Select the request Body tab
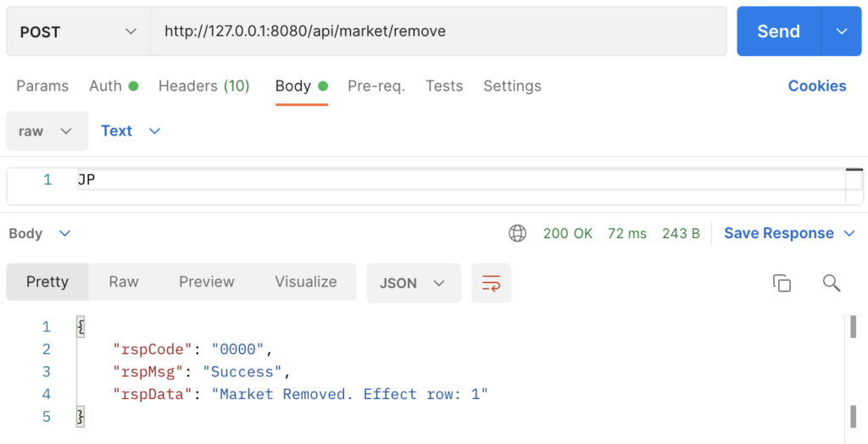The width and height of the screenshot is (868, 444). [x=302, y=86]
